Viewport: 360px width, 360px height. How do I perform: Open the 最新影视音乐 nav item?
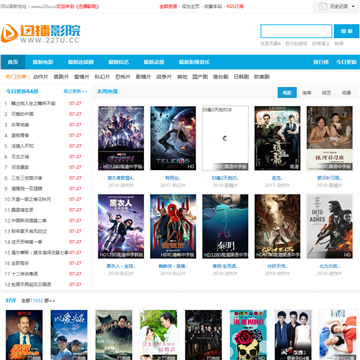194,62
